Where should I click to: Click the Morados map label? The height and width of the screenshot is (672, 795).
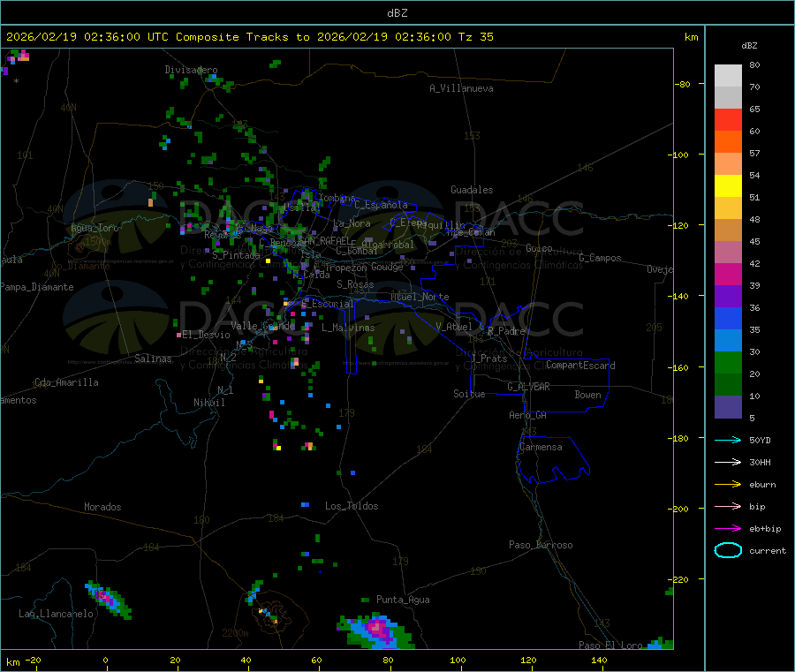103,507
